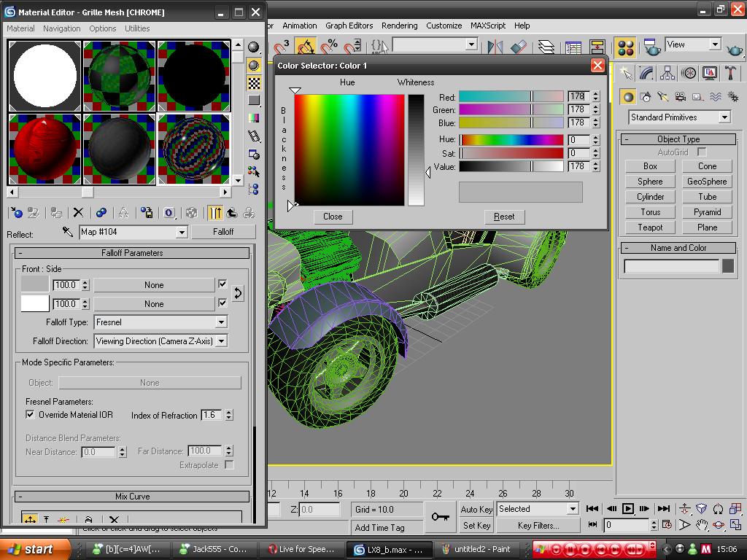The image size is (747, 560).
Task: Open the Hierarchy panel tab icon
Action: coord(667,73)
